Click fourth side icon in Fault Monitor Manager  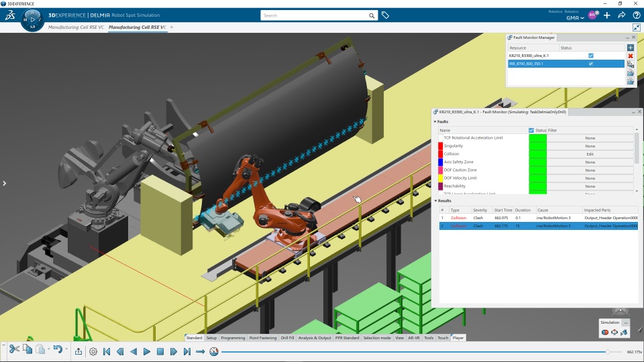(631, 72)
